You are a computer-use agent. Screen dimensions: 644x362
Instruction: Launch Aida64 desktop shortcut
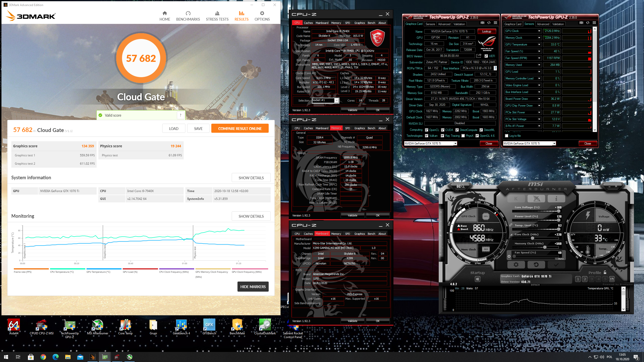(14, 327)
